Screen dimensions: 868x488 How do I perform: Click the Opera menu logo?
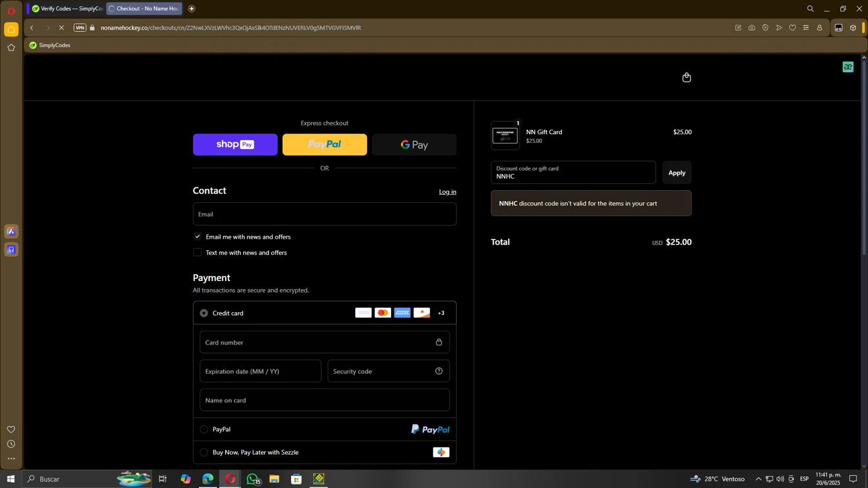tap(11, 11)
